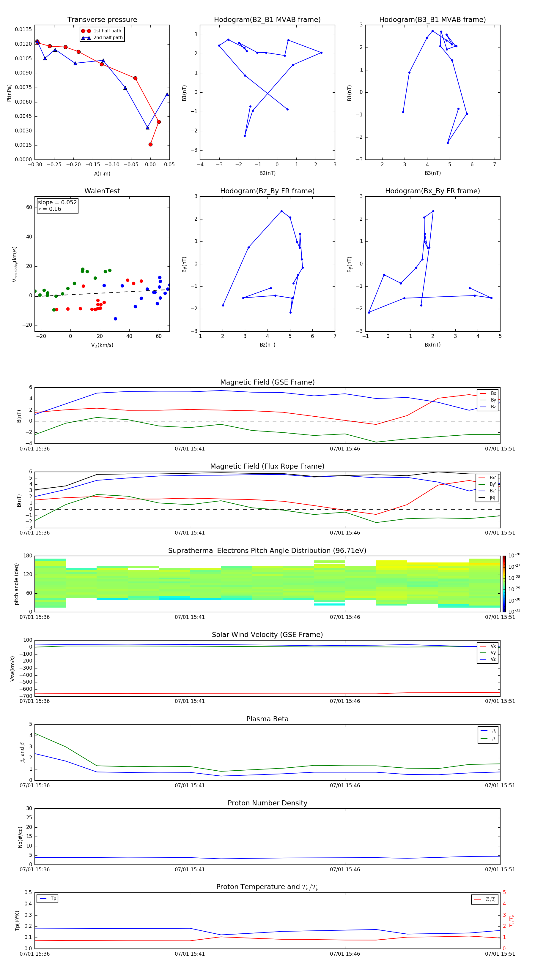
Task: Click the 'Bz(nT)' axis label
Action: [x=267, y=345]
